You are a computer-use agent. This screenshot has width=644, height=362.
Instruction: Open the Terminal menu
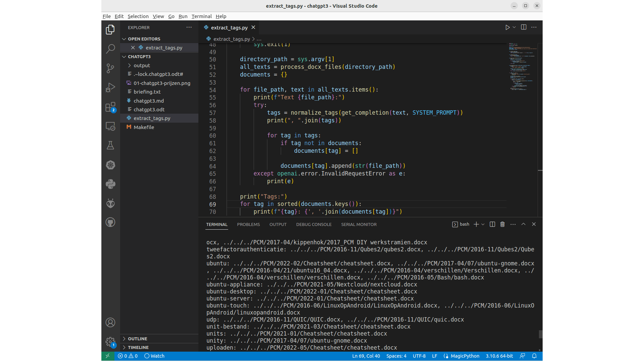coord(201,16)
